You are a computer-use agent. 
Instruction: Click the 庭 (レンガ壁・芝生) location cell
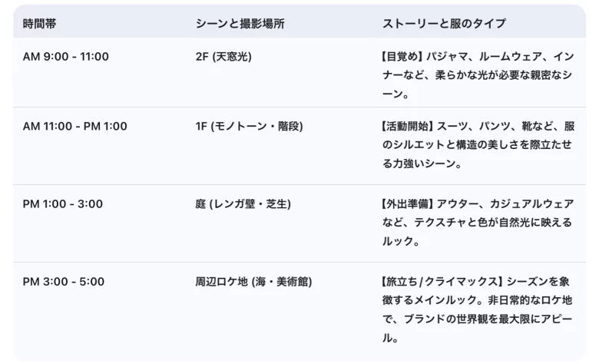tap(243, 204)
